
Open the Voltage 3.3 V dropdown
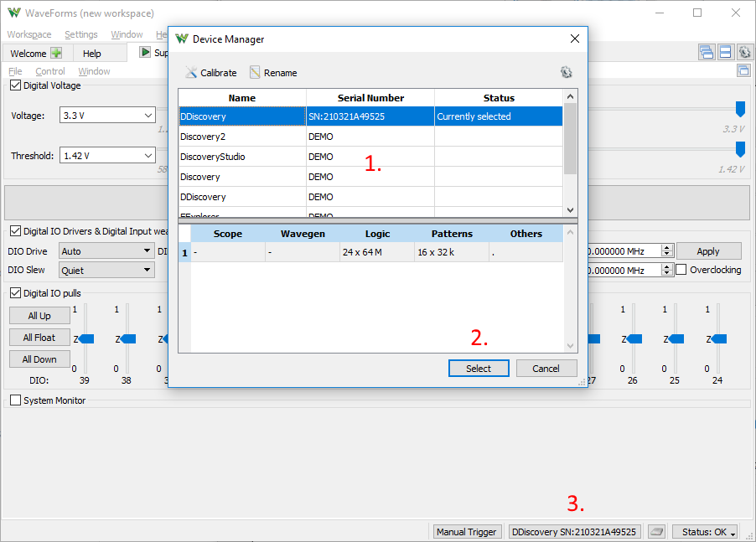point(107,115)
